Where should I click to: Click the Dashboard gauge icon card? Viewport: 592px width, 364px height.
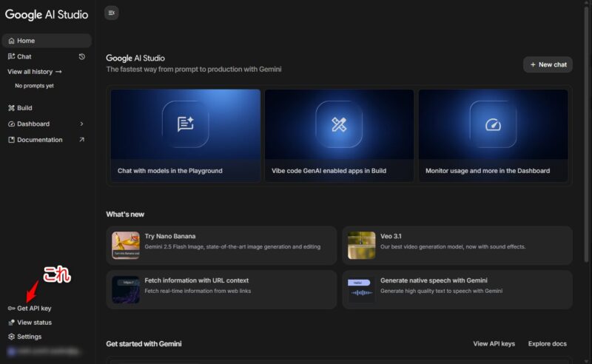[x=493, y=124]
